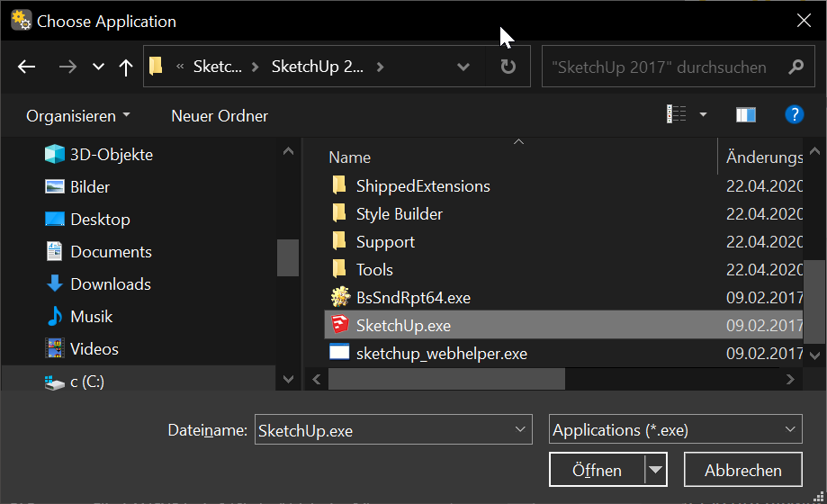
Task: Click the Choose Application title icon
Action: coord(21,20)
